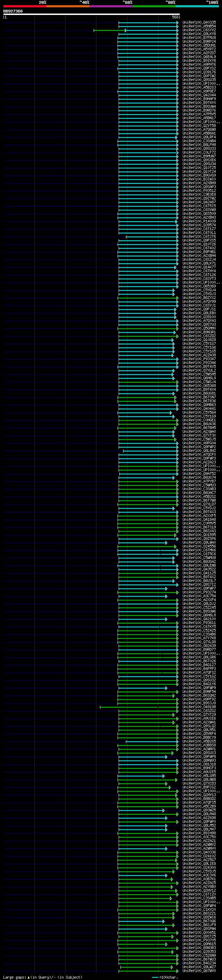Image resolution: width=222 pixels, height=980 pixels.
Task: Select entry UniRef100_O24556
Action: click(199, 546)
